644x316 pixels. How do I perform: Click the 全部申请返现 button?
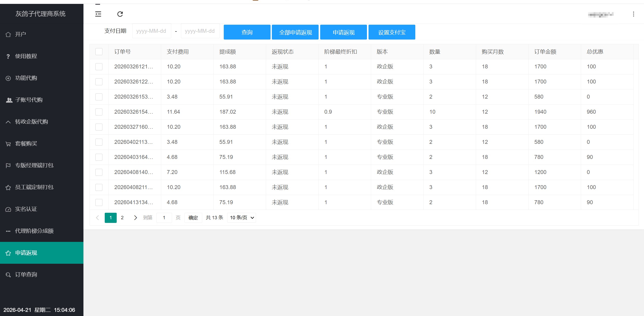295,33
